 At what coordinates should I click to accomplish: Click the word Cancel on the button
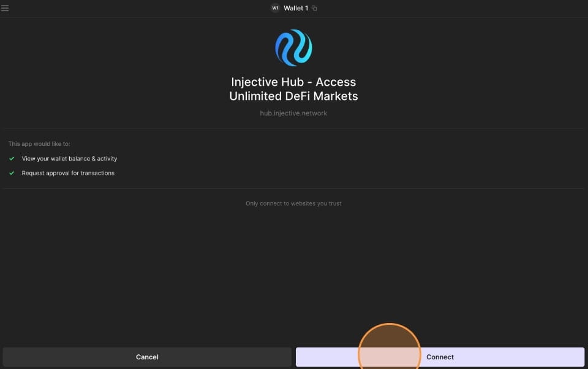(147, 357)
